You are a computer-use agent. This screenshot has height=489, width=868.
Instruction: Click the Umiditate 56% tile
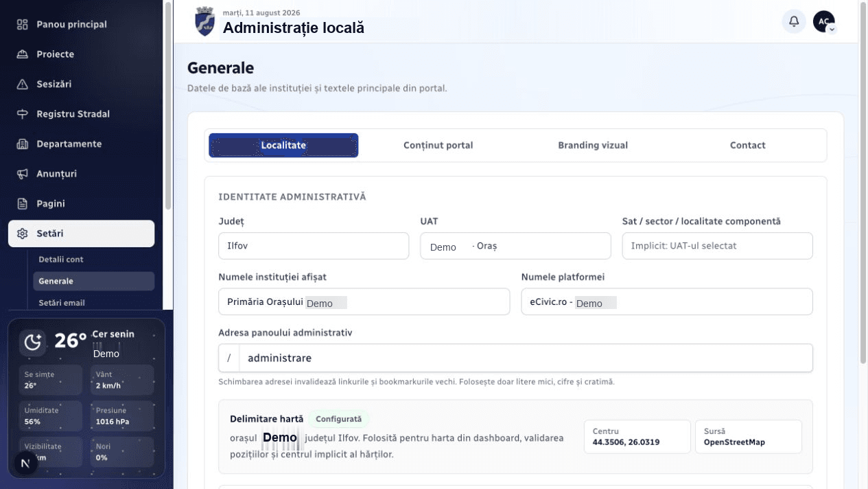[51, 416]
